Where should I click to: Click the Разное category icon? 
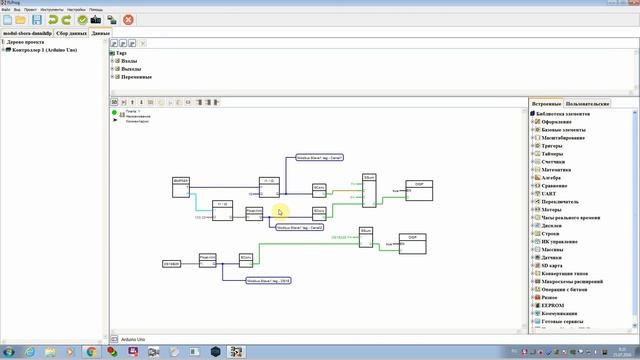(x=538, y=298)
